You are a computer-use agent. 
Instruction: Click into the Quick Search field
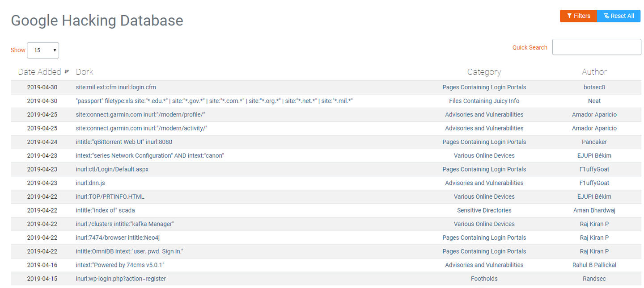click(x=597, y=47)
